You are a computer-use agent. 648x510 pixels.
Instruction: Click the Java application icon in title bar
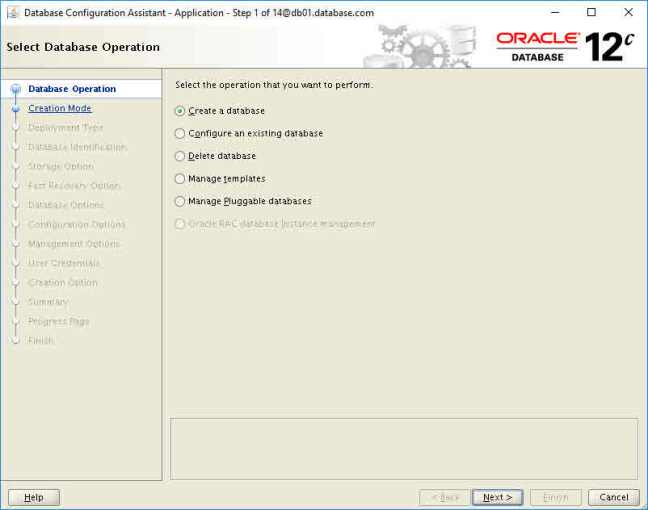pyautogui.click(x=12, y=13)
